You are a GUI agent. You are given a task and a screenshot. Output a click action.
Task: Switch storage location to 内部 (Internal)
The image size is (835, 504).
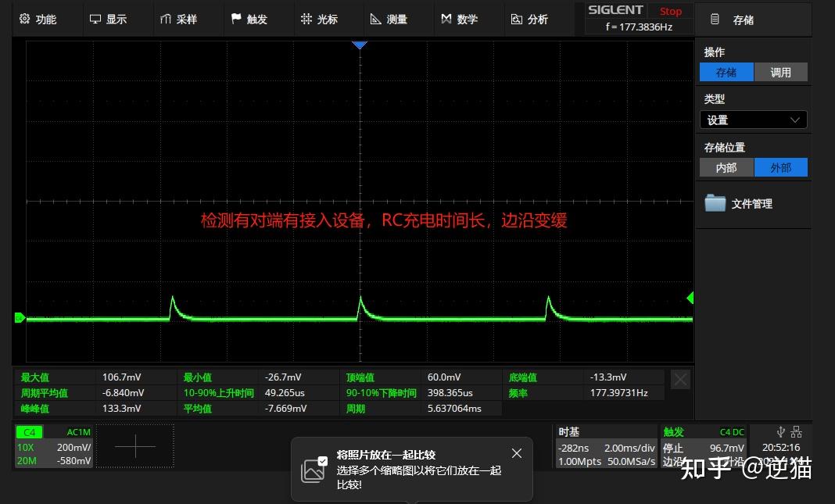click(726, 167)
